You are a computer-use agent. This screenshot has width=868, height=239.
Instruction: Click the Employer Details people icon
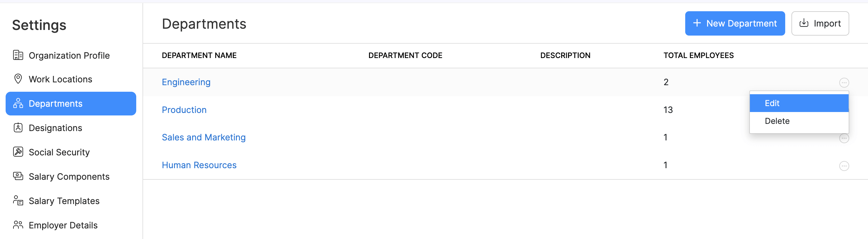pos(18,225)
